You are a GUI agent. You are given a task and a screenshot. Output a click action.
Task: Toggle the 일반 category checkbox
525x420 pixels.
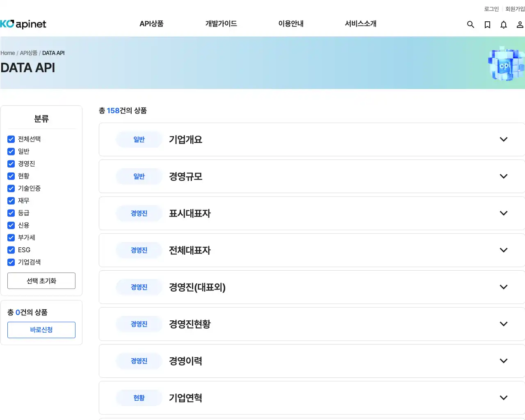click(11, 151)
